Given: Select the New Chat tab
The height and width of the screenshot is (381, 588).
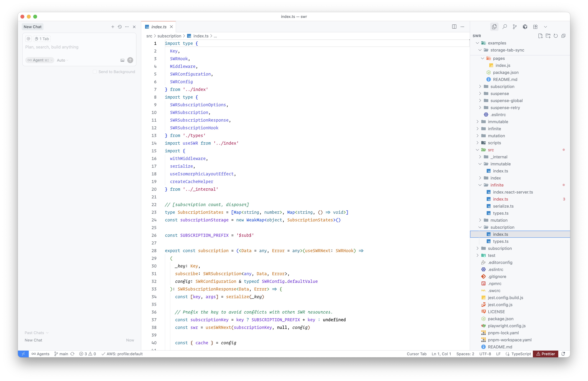Looking at the screenshot, I should tap(32, 27).
